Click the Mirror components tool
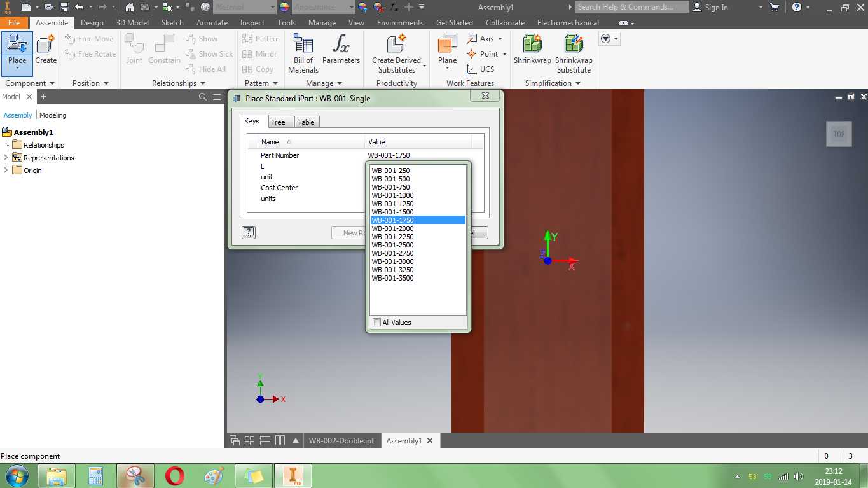 pyautogui.click(x=259, y=54)
